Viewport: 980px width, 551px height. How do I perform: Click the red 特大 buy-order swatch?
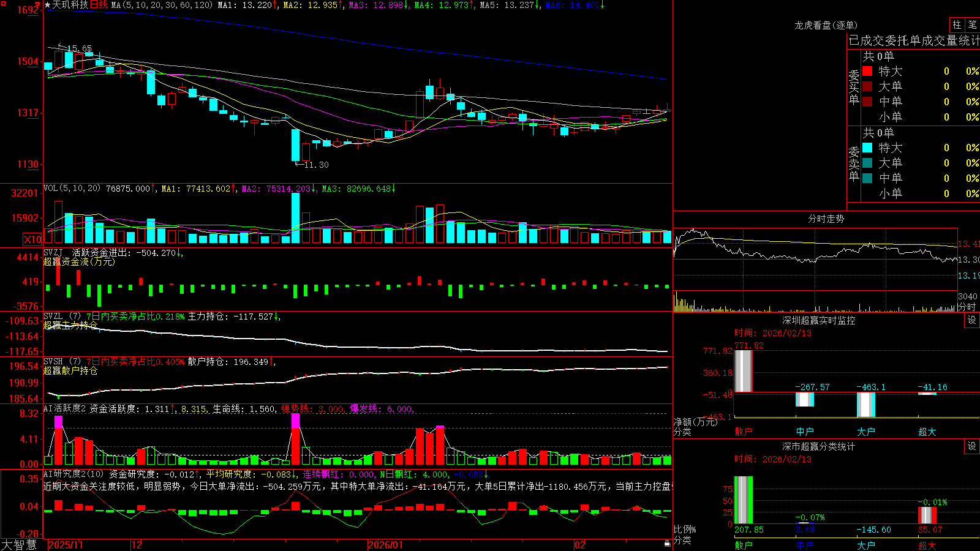tap(867, 71)
